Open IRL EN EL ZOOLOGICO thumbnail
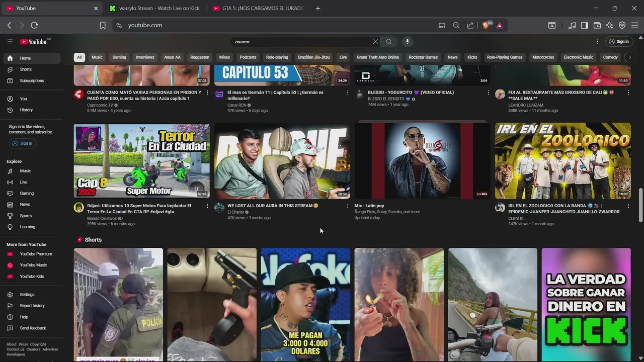 (x=562, y=161)
